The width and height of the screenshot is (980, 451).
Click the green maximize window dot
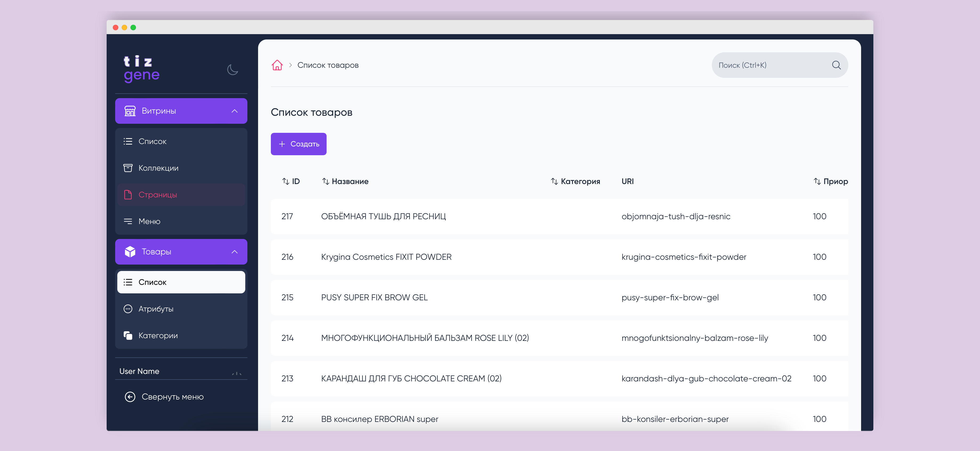133,27
